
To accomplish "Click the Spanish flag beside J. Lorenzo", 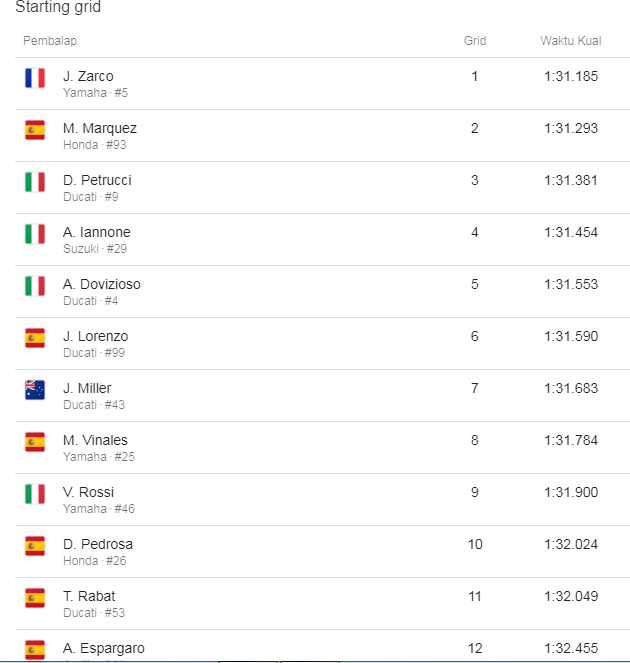I will pyautogui.click(x=35, y=338).
